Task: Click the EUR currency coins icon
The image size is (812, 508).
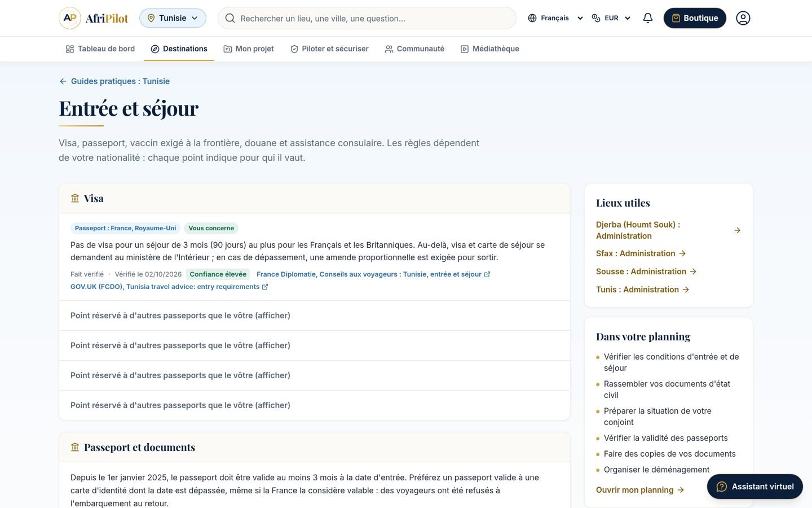Action: pos(596,18)
